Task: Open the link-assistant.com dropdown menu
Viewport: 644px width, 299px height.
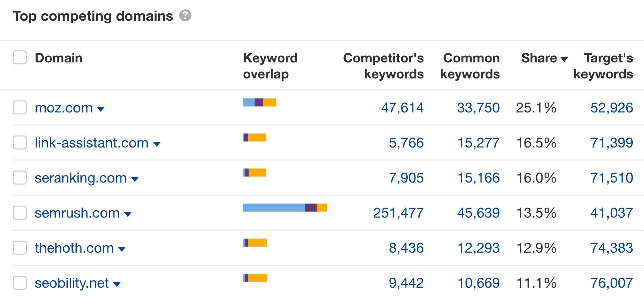Action: point(157,143)
